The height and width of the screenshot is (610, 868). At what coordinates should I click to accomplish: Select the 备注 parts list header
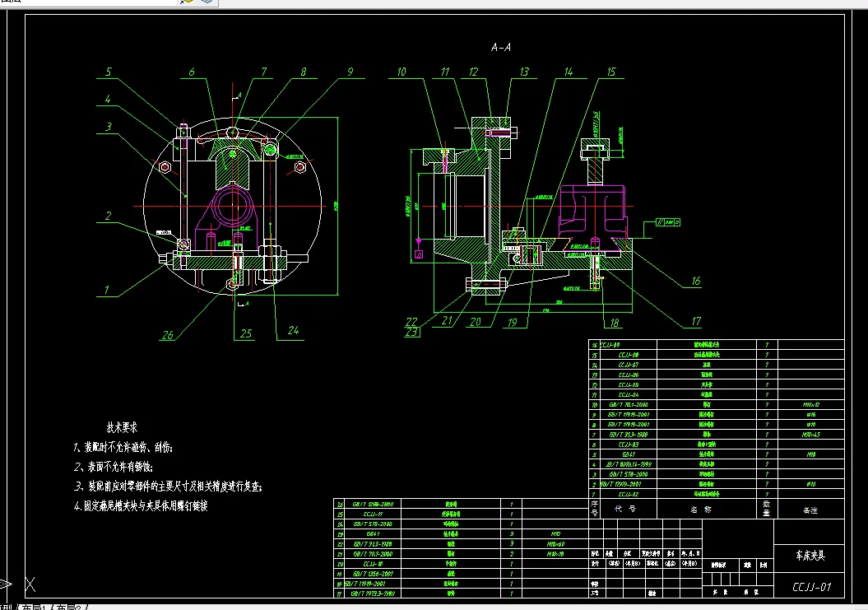coord(810,510)
